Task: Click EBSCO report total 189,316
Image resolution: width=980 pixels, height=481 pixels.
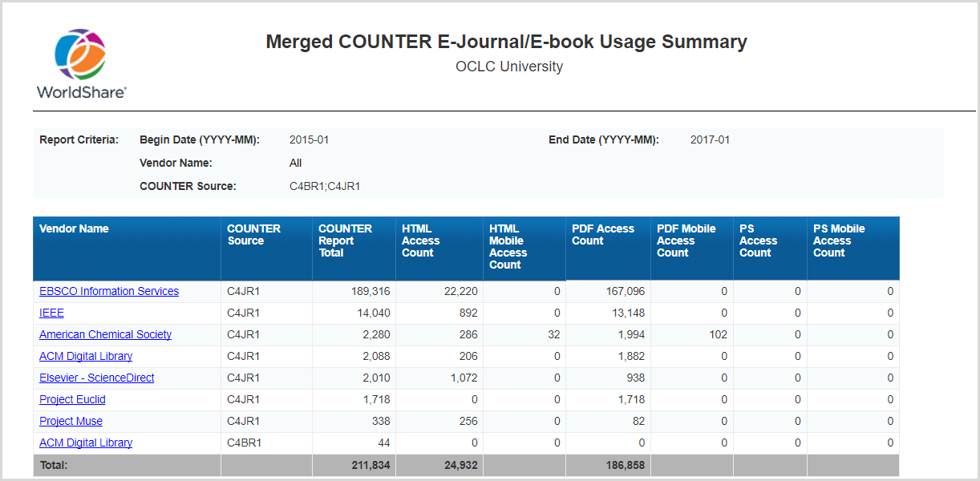Action: (x=371, y=291)
